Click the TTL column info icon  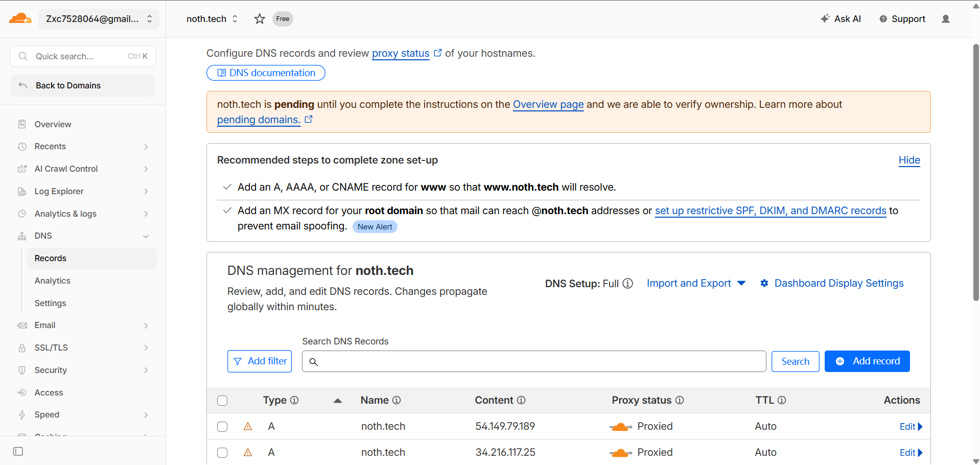click(x=782, y=400)
